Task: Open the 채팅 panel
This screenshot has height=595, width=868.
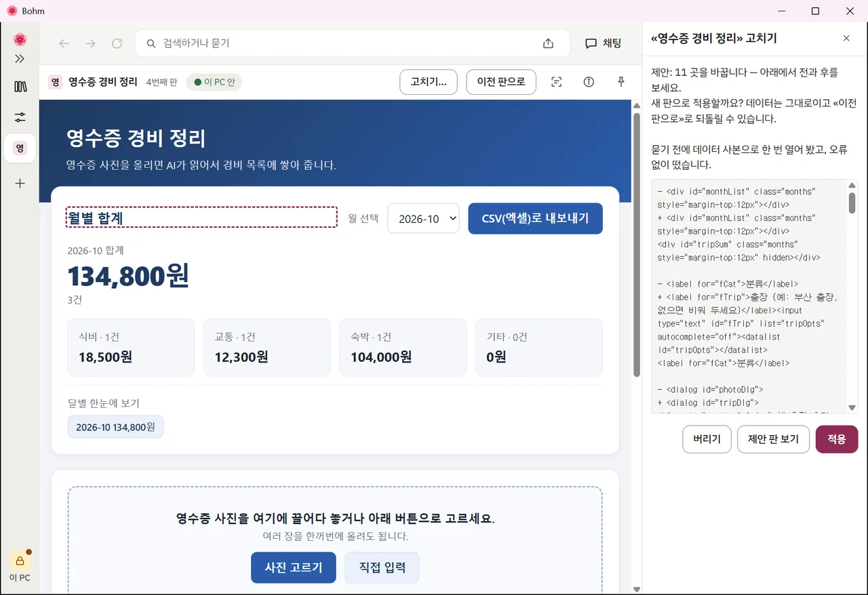Action: (603, 43)
